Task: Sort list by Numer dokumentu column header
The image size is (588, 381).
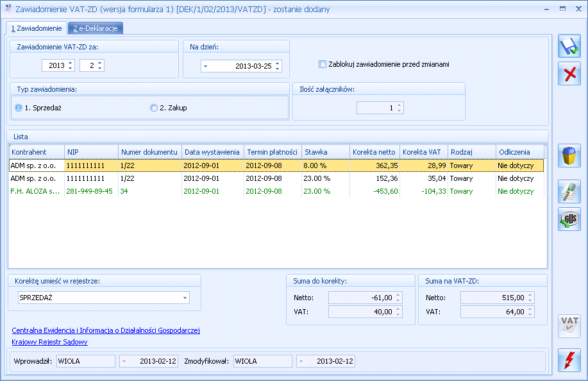Action: pos(149,152)
